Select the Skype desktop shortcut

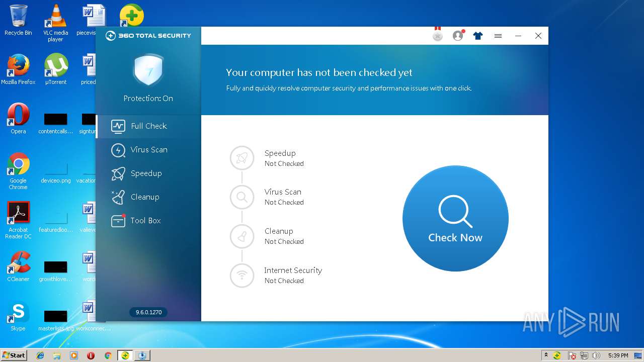[x=18, y=316]
